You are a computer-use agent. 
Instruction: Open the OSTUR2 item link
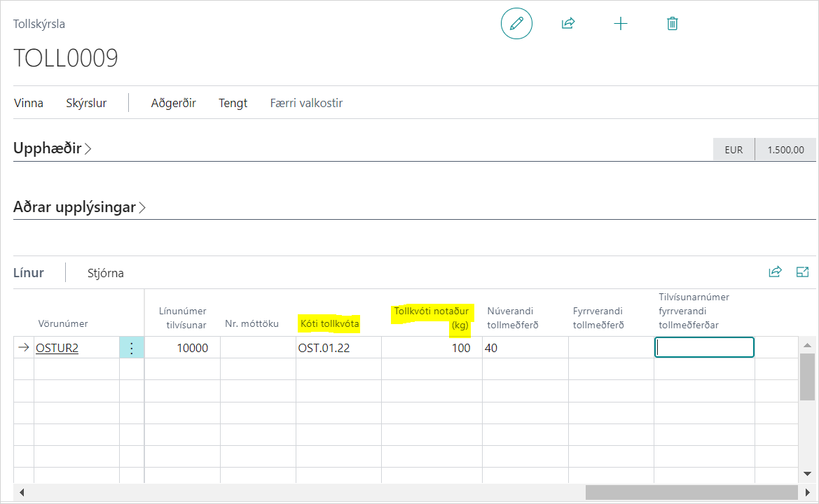57,348
